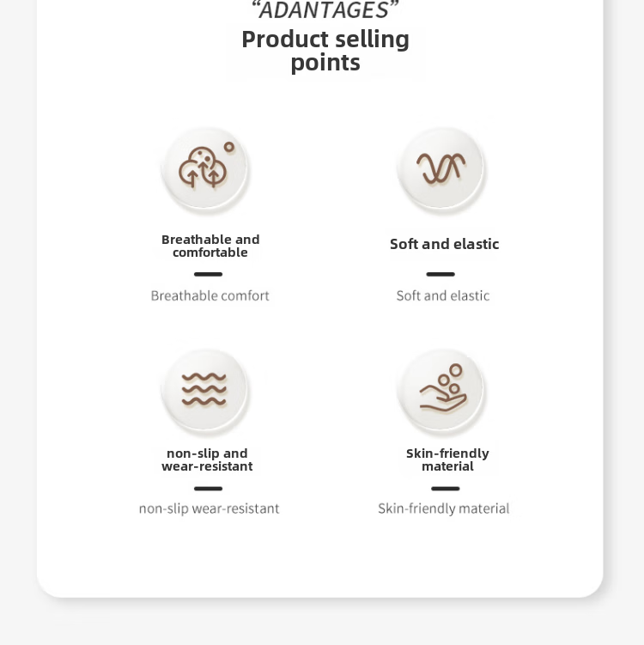
Task: Click the dash under bold "Soft and elastic"
Action: [440, 275]
